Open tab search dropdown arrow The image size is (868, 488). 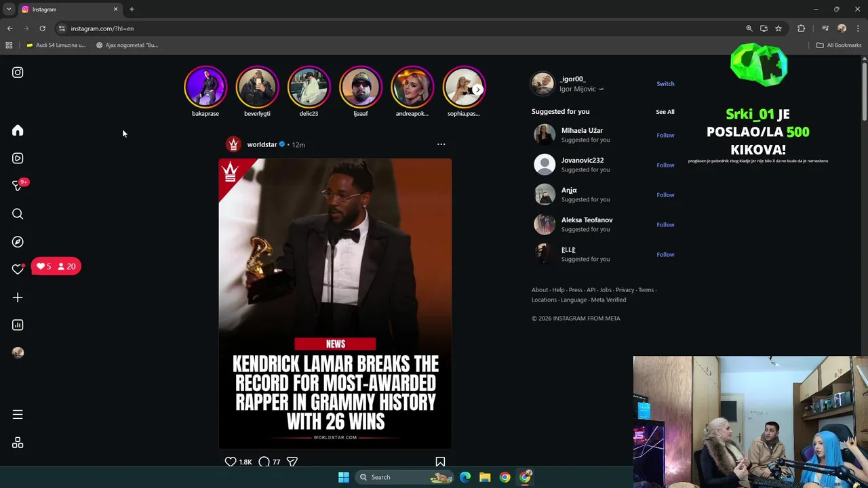coord(9,9)
